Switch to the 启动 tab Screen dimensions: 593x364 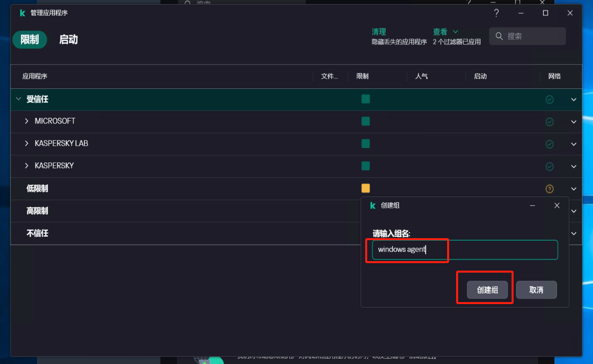68,39
